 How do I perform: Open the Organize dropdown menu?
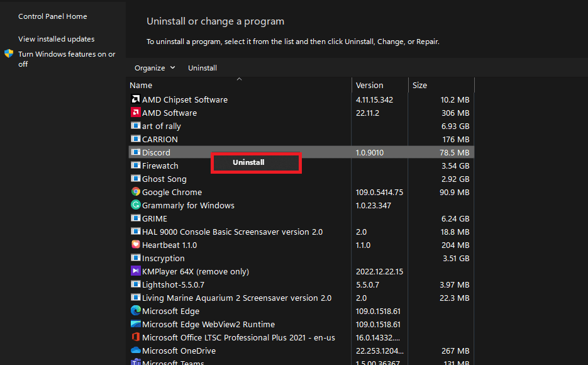point(155,68)
